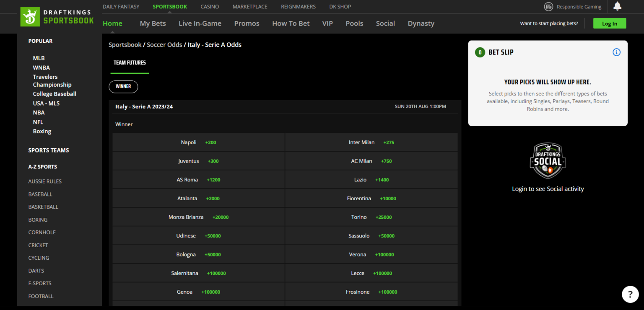Pick Frosinone +100000 to win
Viewport: 644px width, 310px height.
tap(371, 292)
